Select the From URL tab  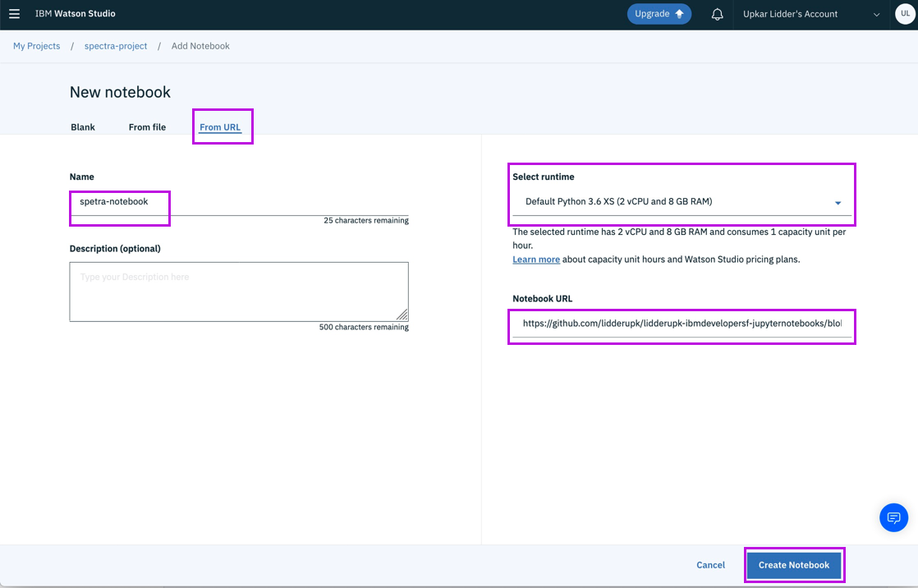tap(220, 127)
